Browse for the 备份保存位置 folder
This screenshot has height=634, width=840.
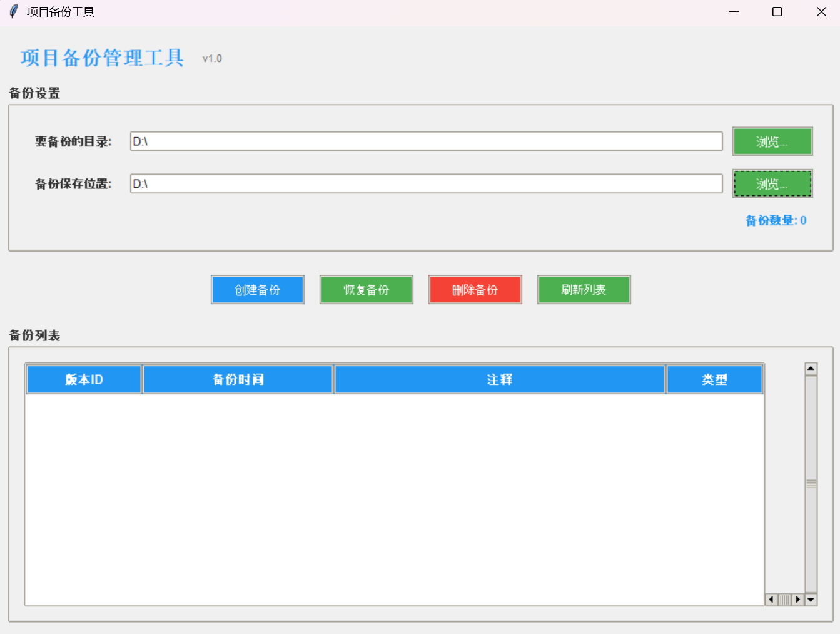point(772,184)
